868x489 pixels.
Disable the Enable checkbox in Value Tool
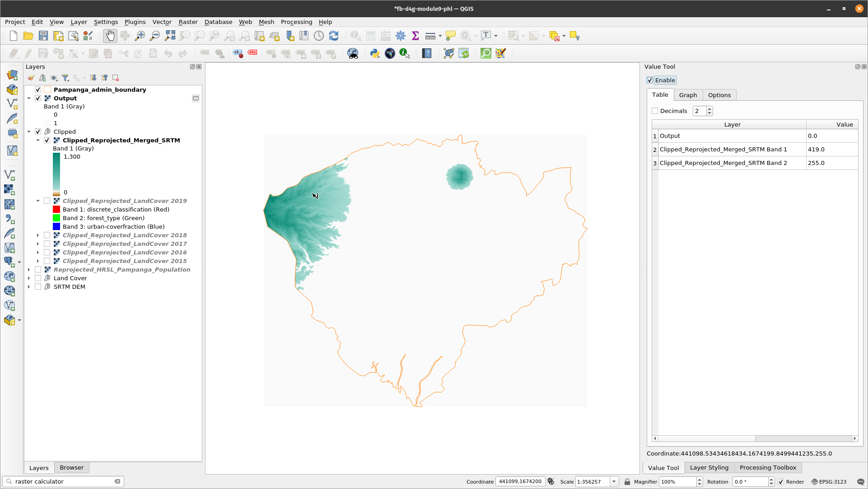pos(650,80)
